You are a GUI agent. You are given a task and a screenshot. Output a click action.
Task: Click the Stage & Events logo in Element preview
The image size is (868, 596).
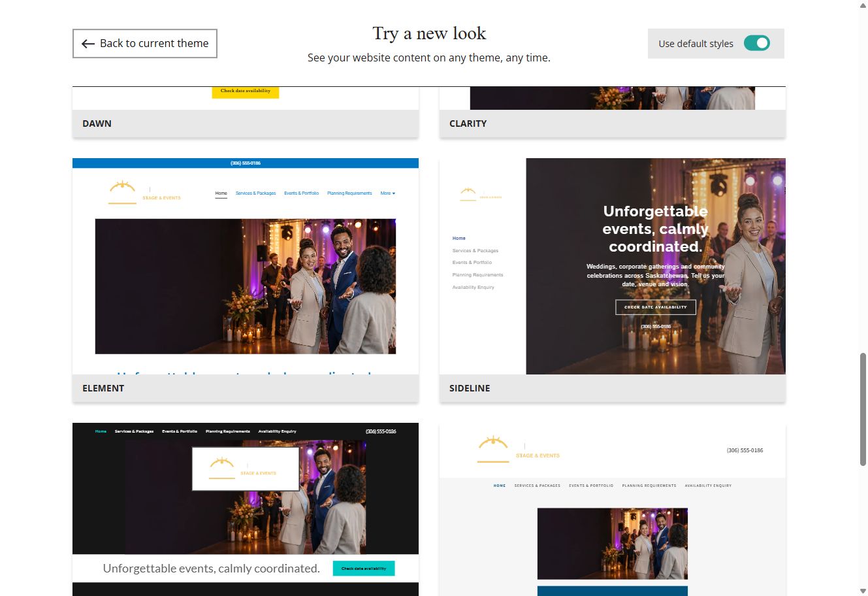[x=144, y=193]
